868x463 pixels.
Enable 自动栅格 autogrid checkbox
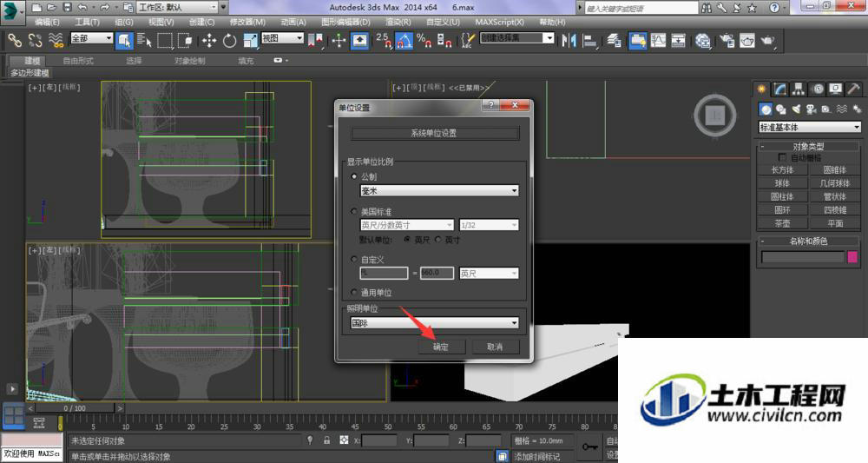pyautogui.click(x=782, y=158)
